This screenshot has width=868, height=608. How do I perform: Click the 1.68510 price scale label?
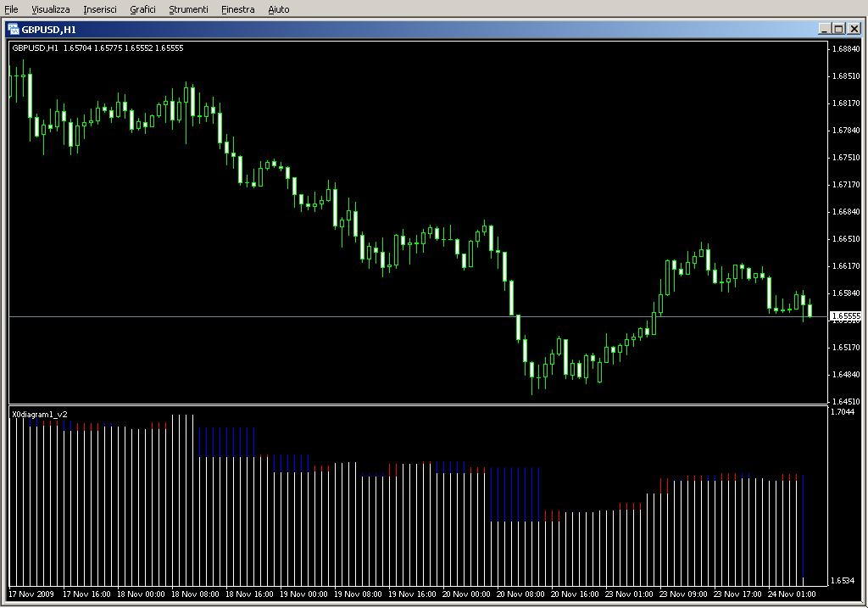847,75
